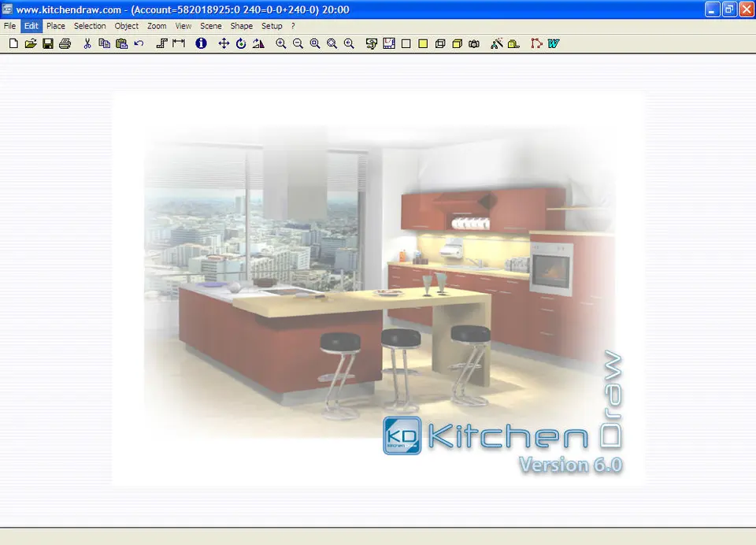
Task: Click the zoom out magnifier icon
Action: [x=298, y=44]
